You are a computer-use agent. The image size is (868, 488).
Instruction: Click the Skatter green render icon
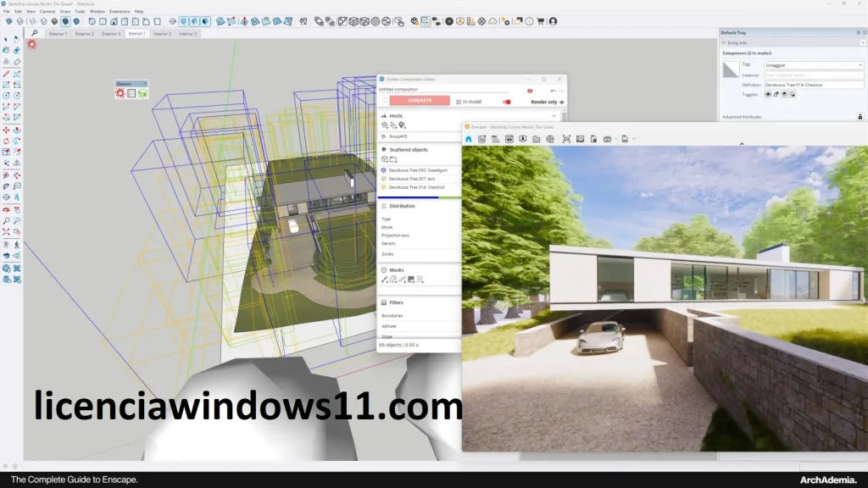[x=142, y=93]
